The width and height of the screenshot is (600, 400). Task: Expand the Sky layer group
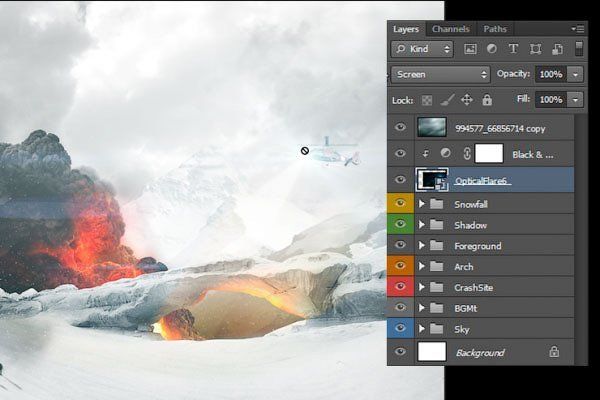tap(422, 329)
